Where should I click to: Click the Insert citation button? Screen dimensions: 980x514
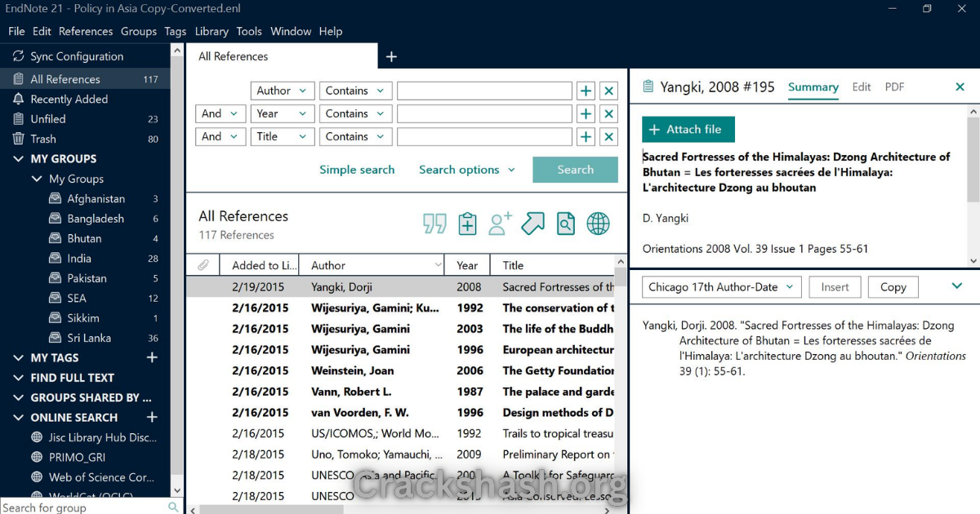coord(835,287)
